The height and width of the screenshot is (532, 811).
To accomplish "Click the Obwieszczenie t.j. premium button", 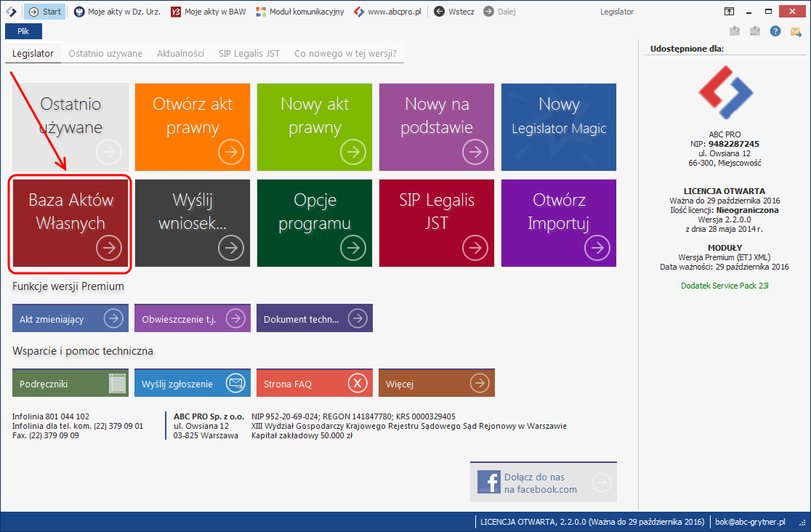I will pyautogui.click(x=193, y=318).
